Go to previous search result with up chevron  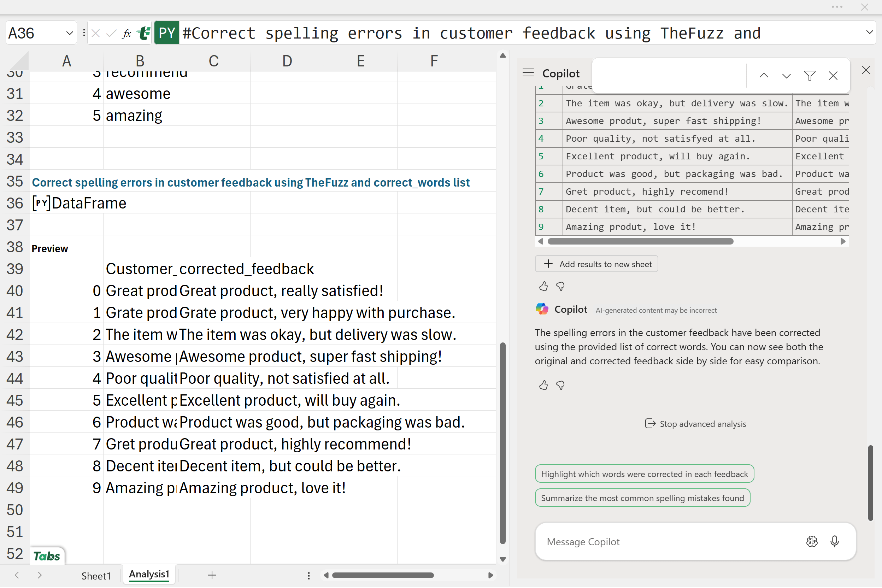tap(764, 75)
